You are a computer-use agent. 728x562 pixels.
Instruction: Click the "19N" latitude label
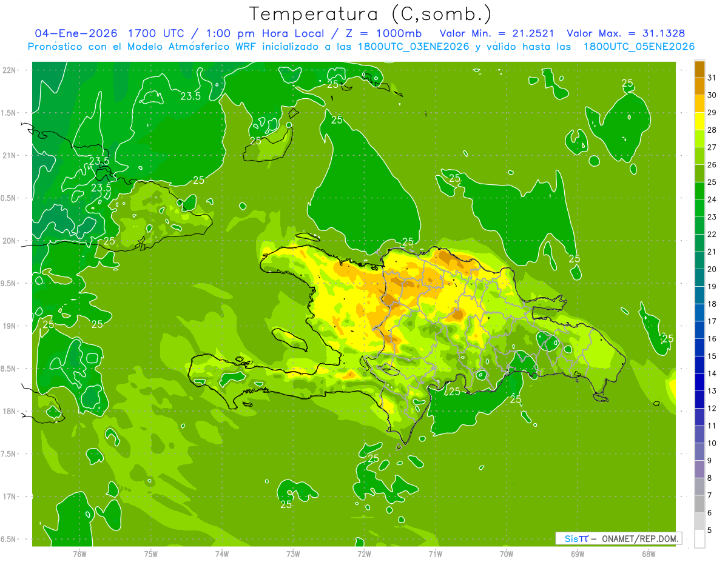tap(8, 326)
